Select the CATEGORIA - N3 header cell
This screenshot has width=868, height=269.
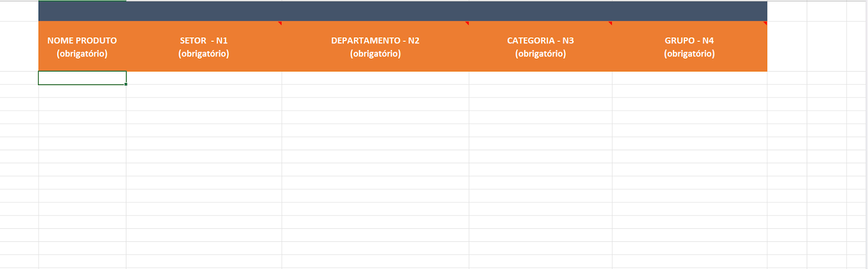(540, 47)
